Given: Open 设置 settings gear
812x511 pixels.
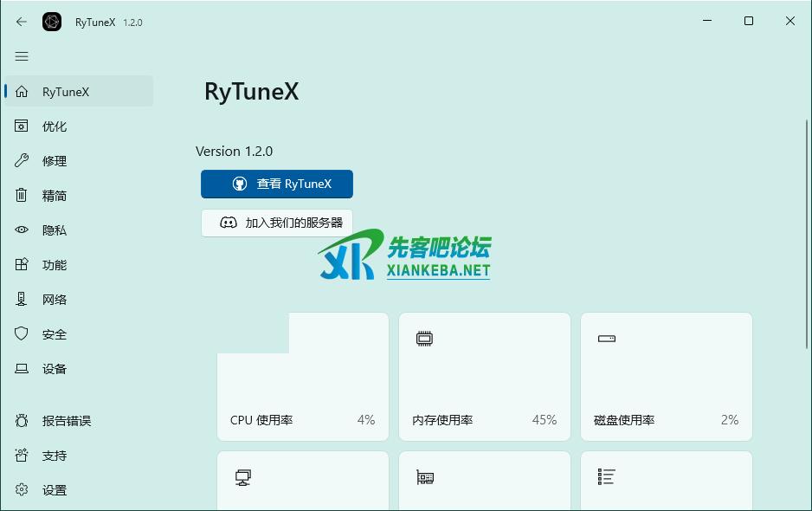Looking at the screenshot, I should [22, 490].
